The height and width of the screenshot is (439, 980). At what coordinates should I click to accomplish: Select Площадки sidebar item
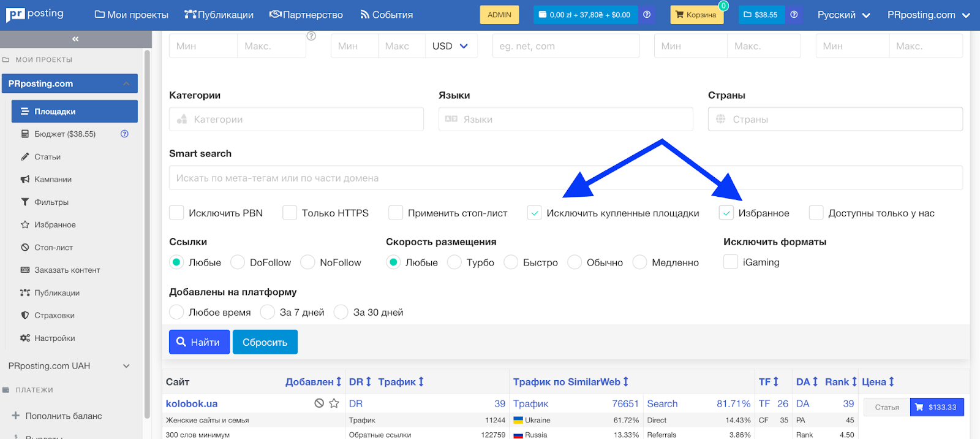pos(75,111)
